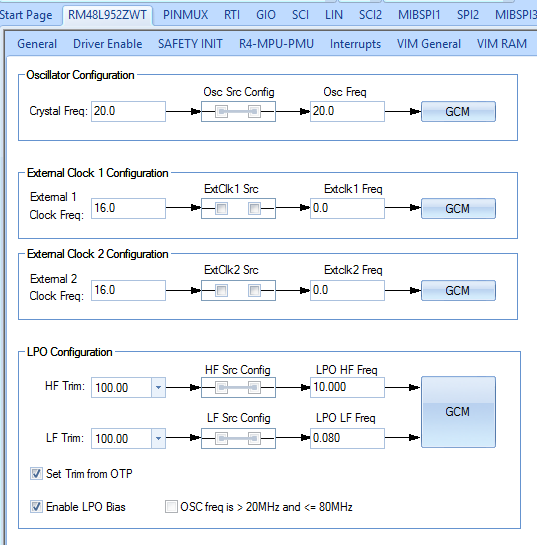Click right node of LF Src Config switch
The height and width of the screenshot is (545, 537).
[x=254, y=438]
